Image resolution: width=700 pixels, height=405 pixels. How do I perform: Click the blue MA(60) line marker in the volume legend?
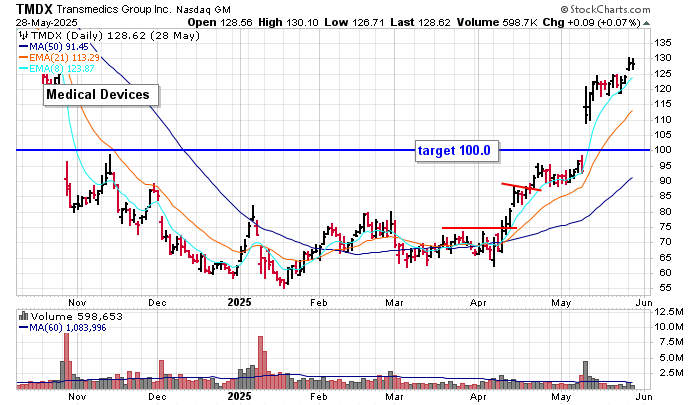pos(24,328)
